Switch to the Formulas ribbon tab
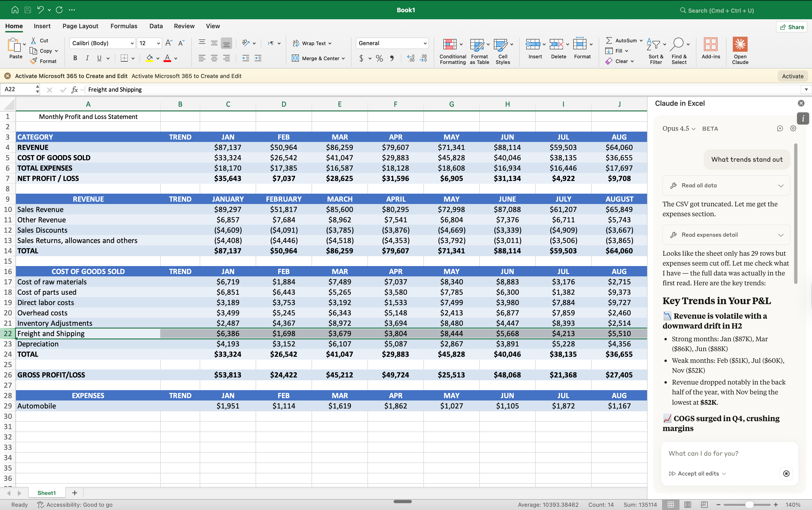Image resolution: width=812 pixels, height=510 pixels. point(124,26)
